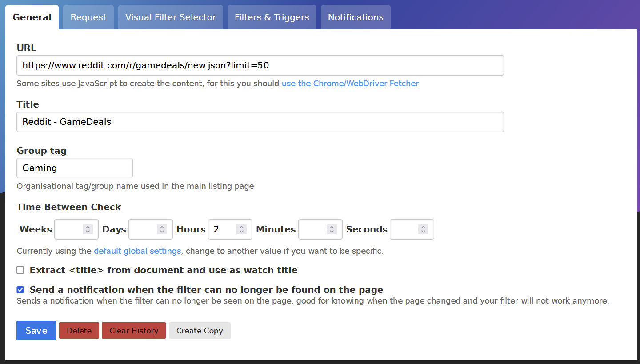Open the default global settings link
The height and width of the screenshot is (364, 640).
tap(137, 251)
